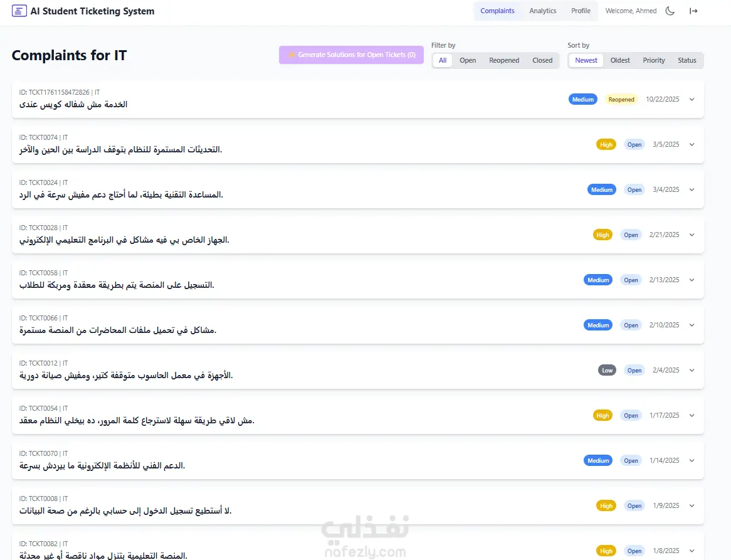Sort complaints by Oldest first
The height and width of the screenshot is (560, 731).
coord(620,60)
